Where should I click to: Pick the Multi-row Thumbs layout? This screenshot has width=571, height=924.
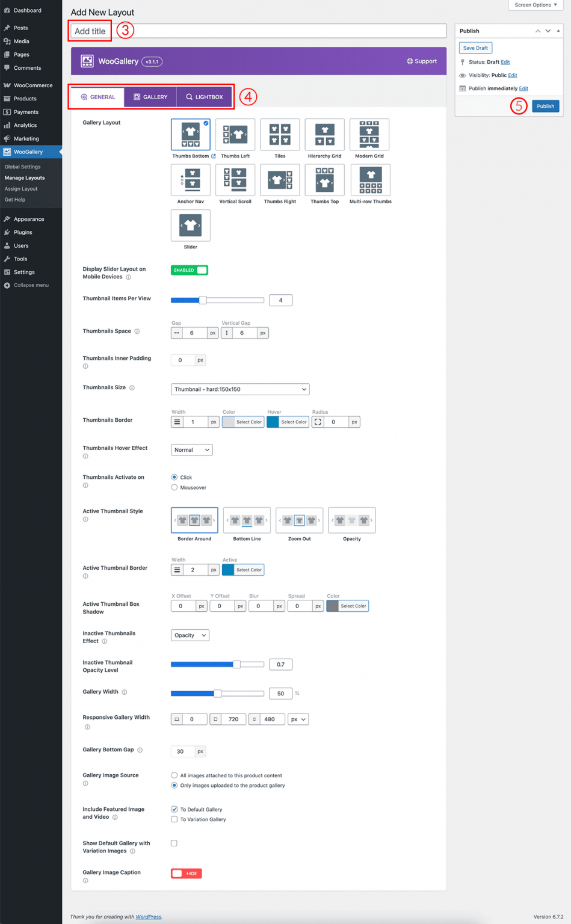pyautogui.click(x=369, y=180)
